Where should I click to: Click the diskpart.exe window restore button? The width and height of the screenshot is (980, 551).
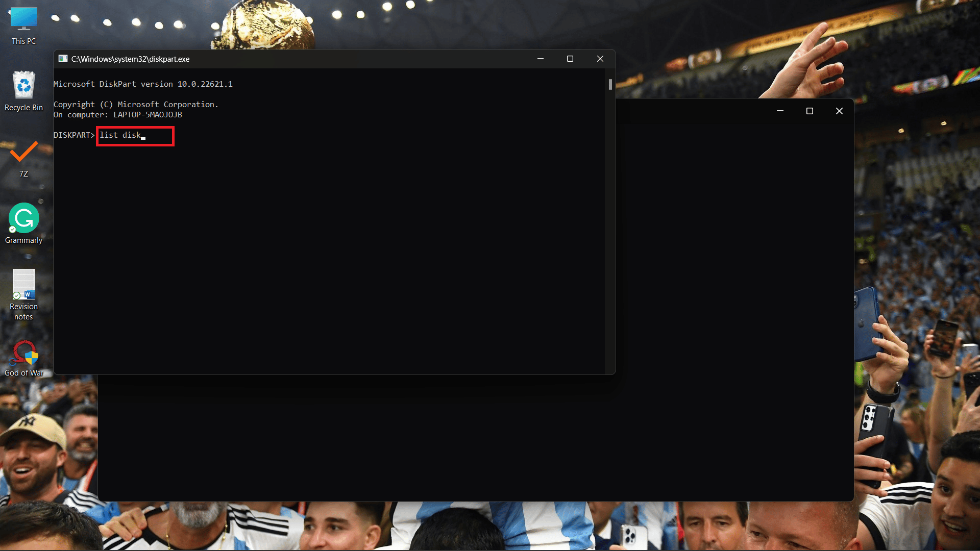570,59
